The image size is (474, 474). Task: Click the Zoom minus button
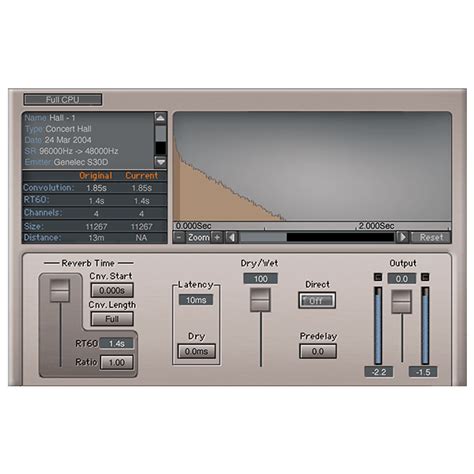(179, 237)
